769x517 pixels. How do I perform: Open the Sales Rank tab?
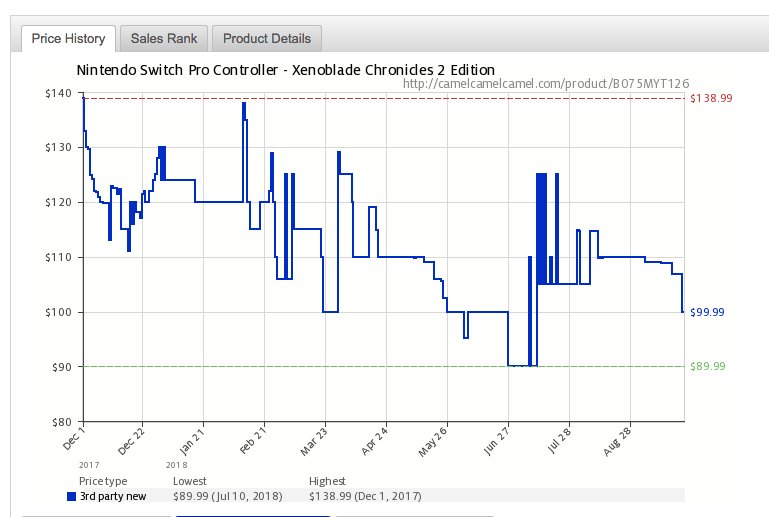pos(164,39)
